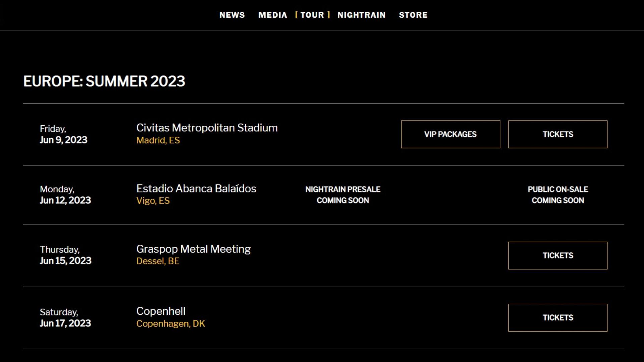This screenshot has width=644, height=362.
Task: Open the Copenhell event listing
Action: coord(161,311)
